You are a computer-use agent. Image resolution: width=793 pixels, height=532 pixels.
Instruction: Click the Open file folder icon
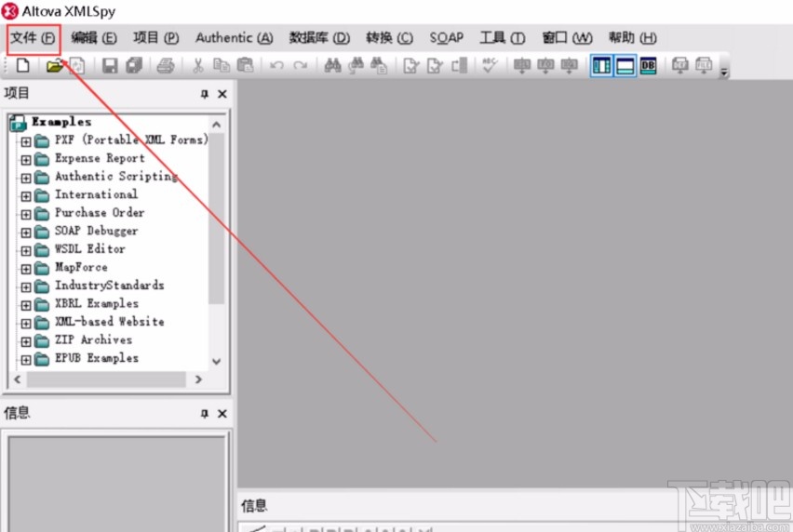[x=55, y=65]
